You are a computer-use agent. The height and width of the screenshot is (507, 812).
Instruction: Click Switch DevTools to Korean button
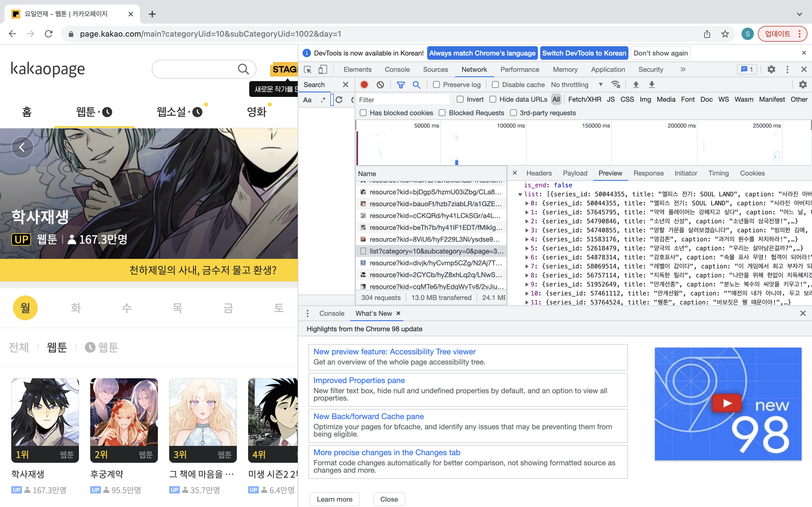pyautogui.click(x=584, y=53)
